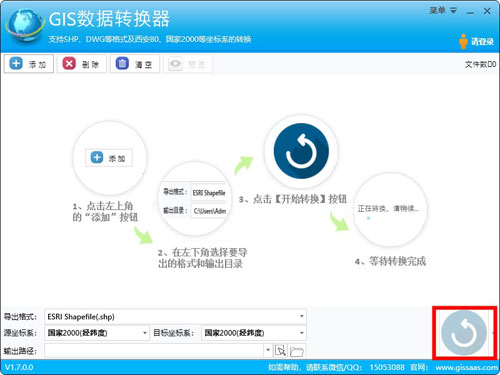The height and width of the screenshot is (375, 500).
Task: Click the 清空 (Clear) toolbar button
Action: tap(135, 64)
